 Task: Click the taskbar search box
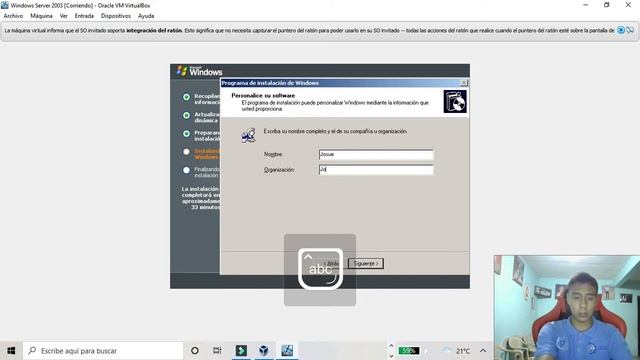point(103,351)
